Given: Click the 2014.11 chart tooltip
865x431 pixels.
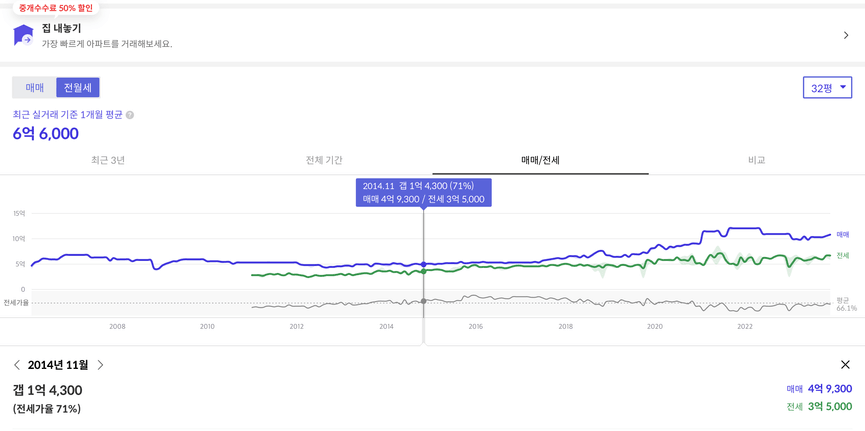Looking at the screenshot, I should [x=424, y=193].
